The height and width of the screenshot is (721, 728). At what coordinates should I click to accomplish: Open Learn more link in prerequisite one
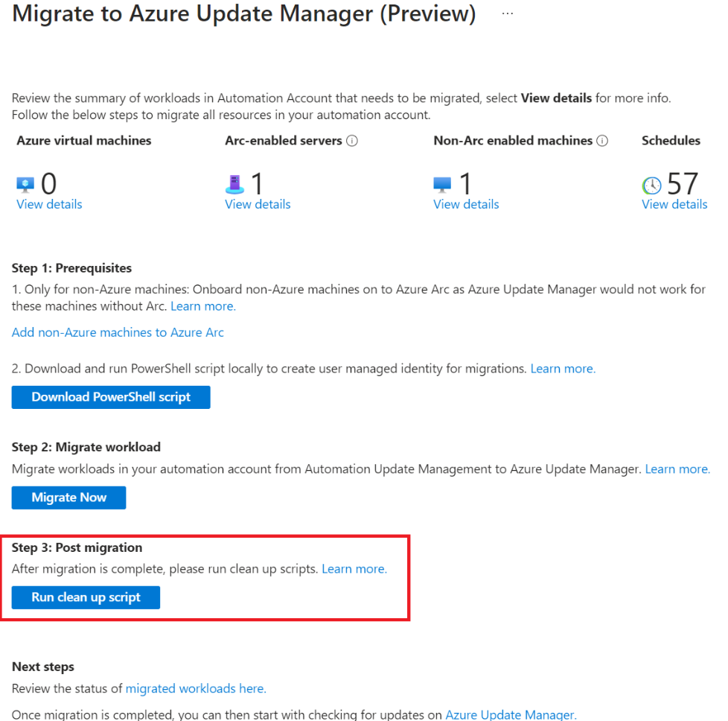click(x=203, y=307)
